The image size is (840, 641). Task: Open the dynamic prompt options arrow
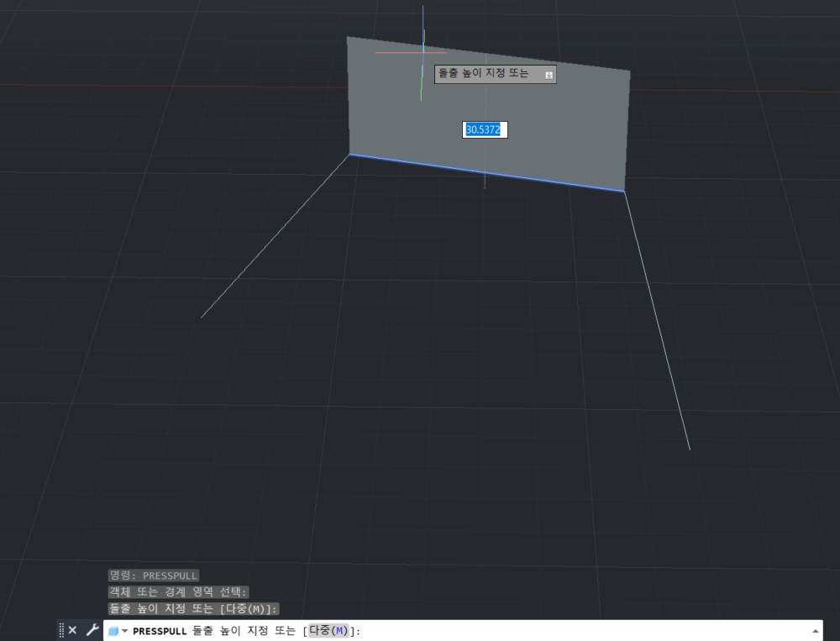click(x=549, y=75)
